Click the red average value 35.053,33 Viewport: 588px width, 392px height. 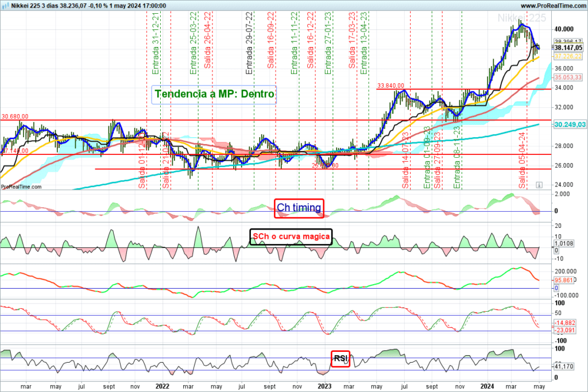coord(568,77)
